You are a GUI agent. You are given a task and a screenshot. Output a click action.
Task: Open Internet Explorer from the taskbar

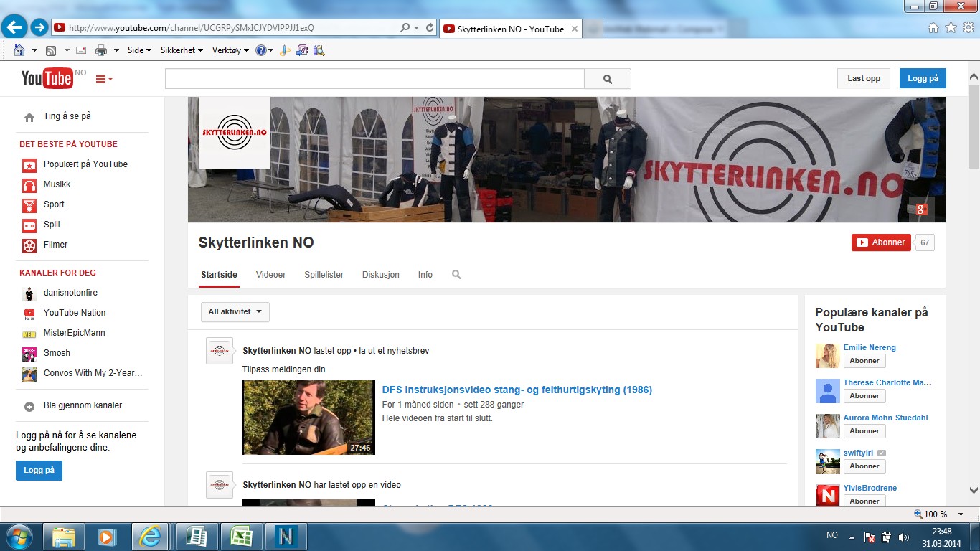click(149, 537)
